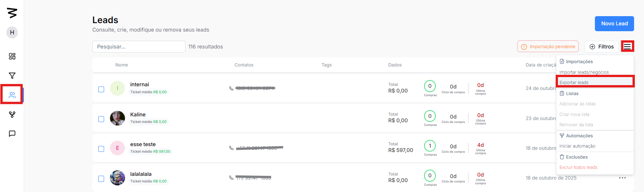Open the dashboard grid icon in sidebar
This screenshot has height=192, width=644.
pos(12,56)
